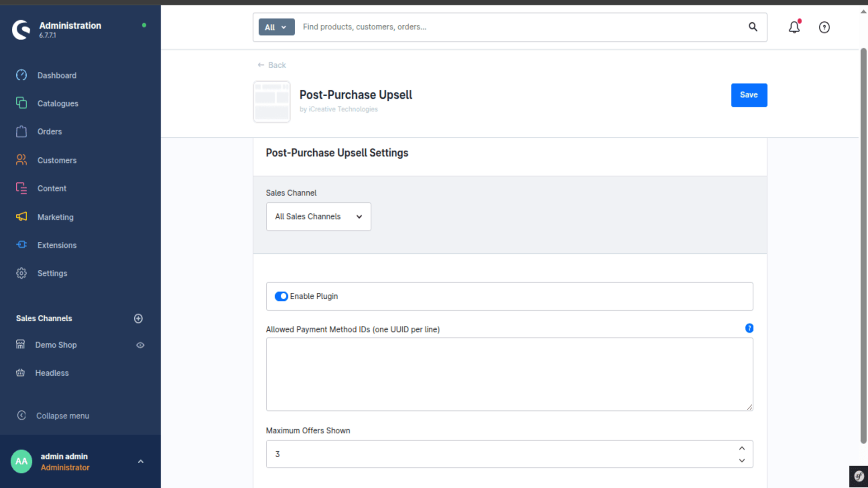Click the Marketing megaphone icon

pos(21,217)
